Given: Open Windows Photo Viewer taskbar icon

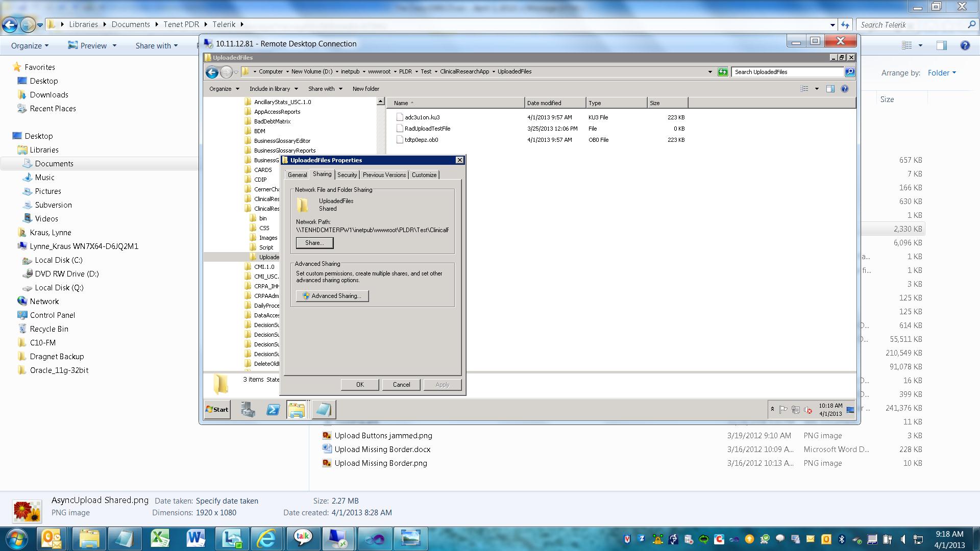Looking at the screenshot, I should (x=410, y=539).
